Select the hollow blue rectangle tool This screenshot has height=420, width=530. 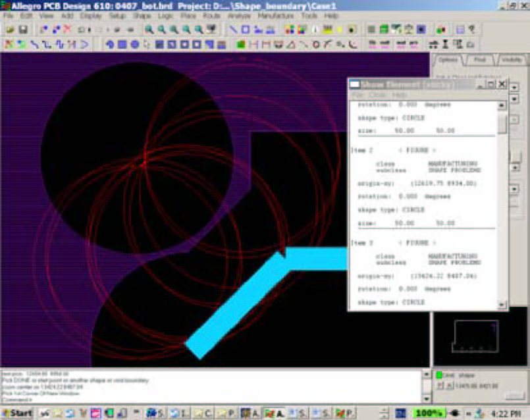(x=246, y=30)
